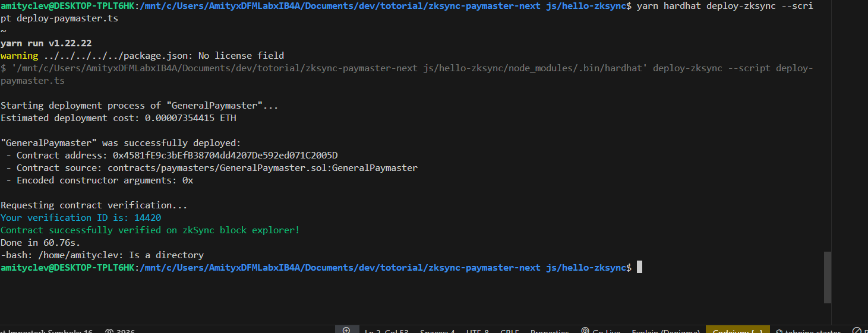Viewport: 868px width, 333px height.
Task: Click the 'Your verification ID is: 14420' line
Action: tap(81, 218)
